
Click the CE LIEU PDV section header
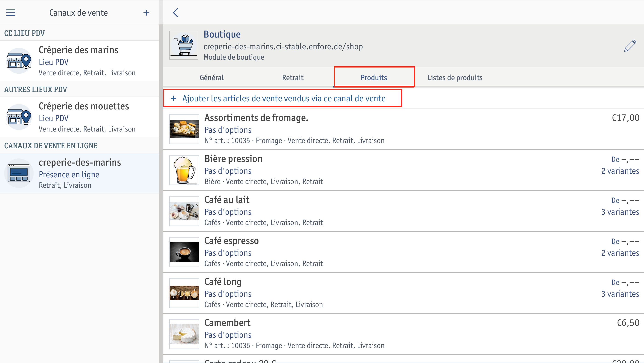point(24,33)
